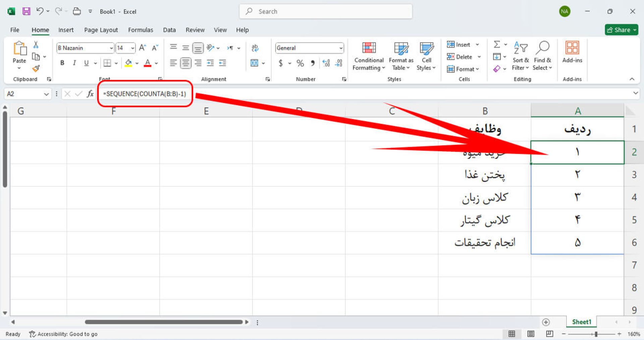The height and width of the screenshot is (340, 644).
Task: Open the Font name dropdown
Action: [x=111, y=48]
